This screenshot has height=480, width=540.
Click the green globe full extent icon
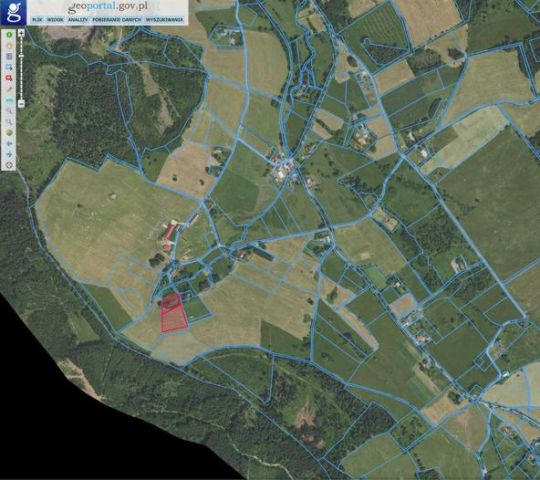[9, 133]
